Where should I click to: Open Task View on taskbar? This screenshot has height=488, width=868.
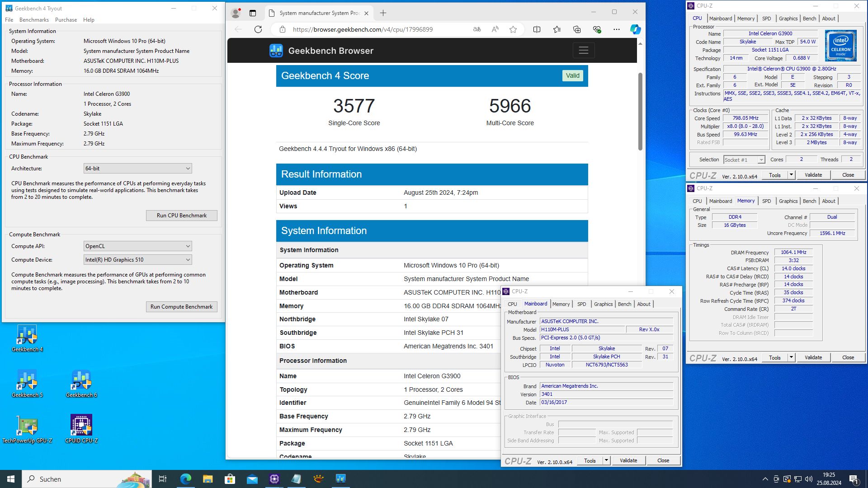tap(163, 479)
